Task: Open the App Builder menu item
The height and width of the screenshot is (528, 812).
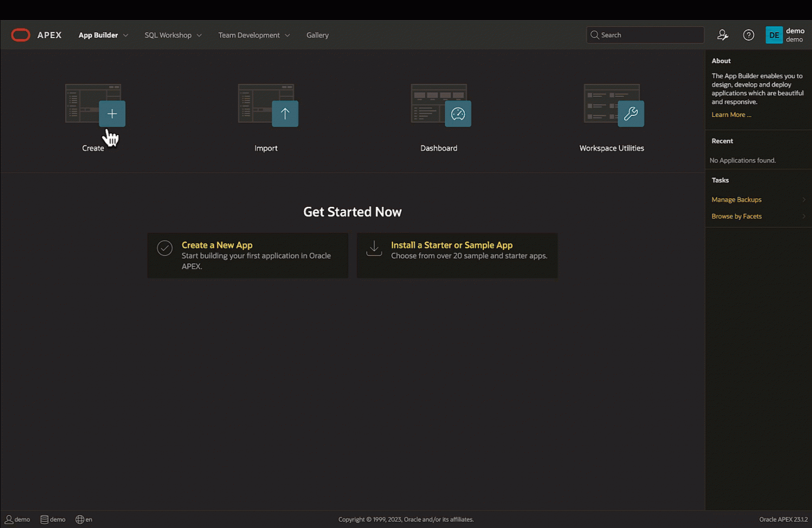Action: [x=98, y=35]
